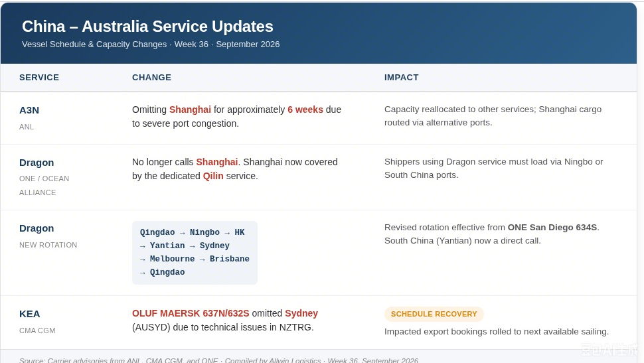Click the Melbourne → Brisbane rotation line
Image resolution: width=644 pixels, height=363 pixels.
click(195, 259)
